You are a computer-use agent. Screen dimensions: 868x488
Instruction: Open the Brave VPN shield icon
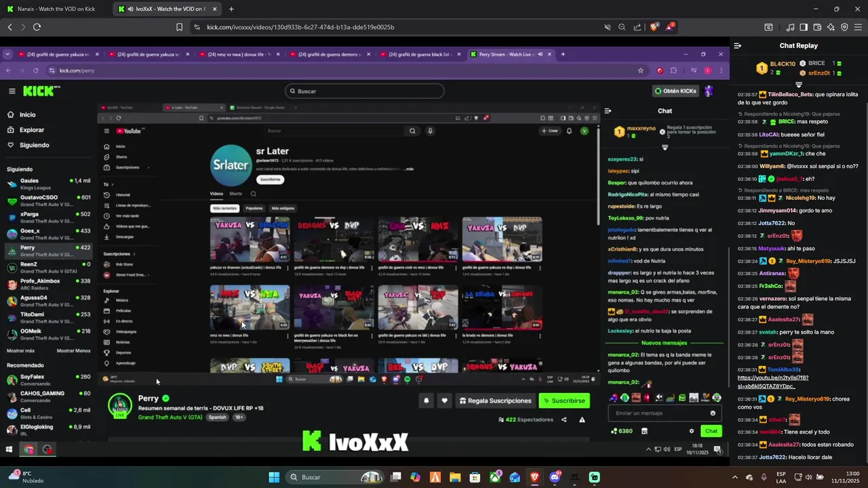click(x=844, y=27)
